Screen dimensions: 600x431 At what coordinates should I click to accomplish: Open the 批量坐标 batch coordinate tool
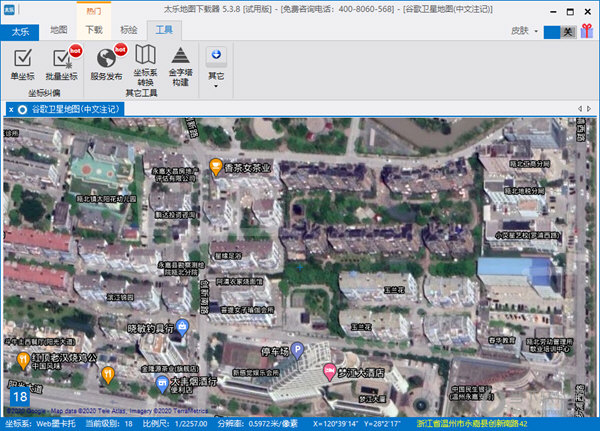pyautogui.click(x=62, y=64)
